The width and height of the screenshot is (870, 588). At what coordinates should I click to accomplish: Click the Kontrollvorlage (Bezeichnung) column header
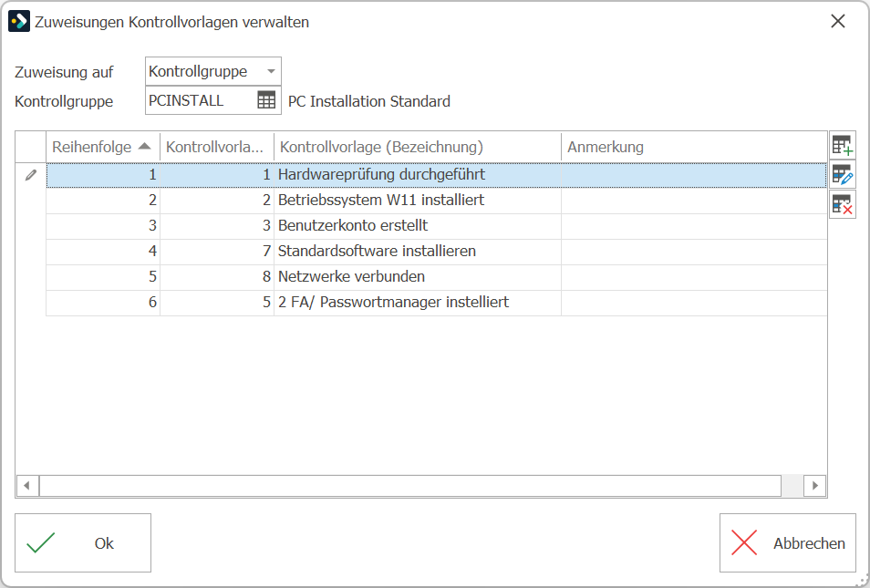point(418,147)
